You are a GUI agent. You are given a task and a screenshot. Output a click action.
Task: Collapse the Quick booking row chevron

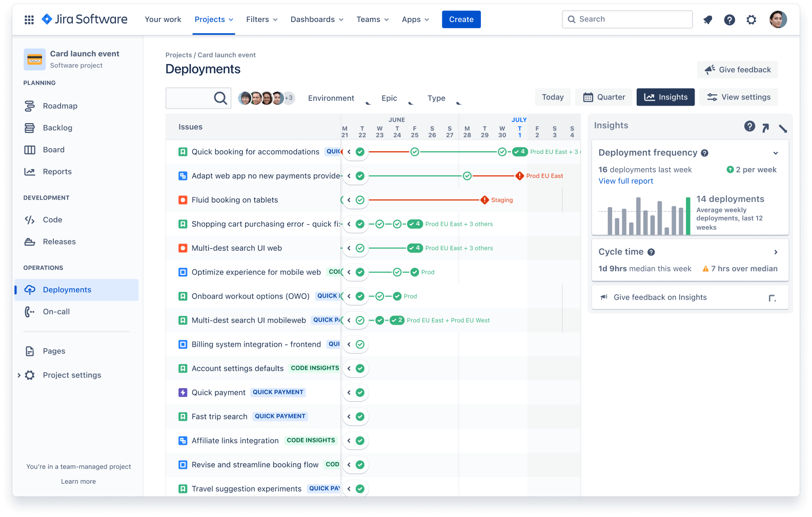tap(349, 152)
